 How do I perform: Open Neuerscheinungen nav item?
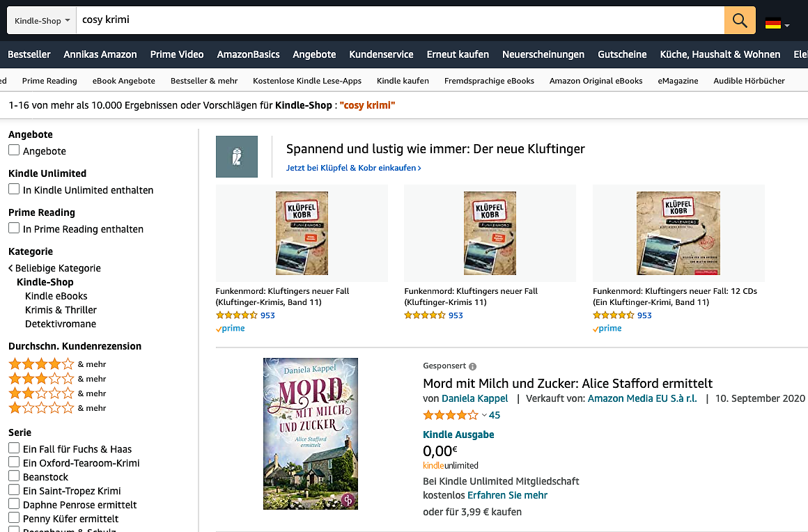[543, 54]
